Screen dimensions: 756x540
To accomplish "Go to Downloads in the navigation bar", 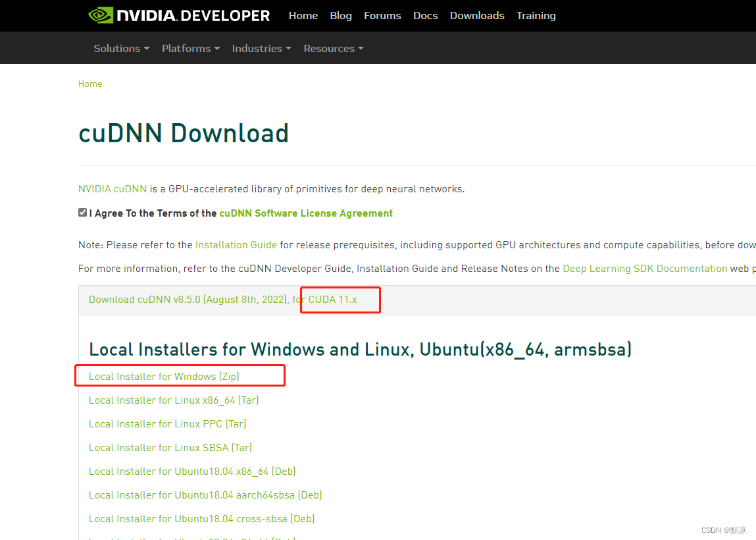I will pos(476,15).
